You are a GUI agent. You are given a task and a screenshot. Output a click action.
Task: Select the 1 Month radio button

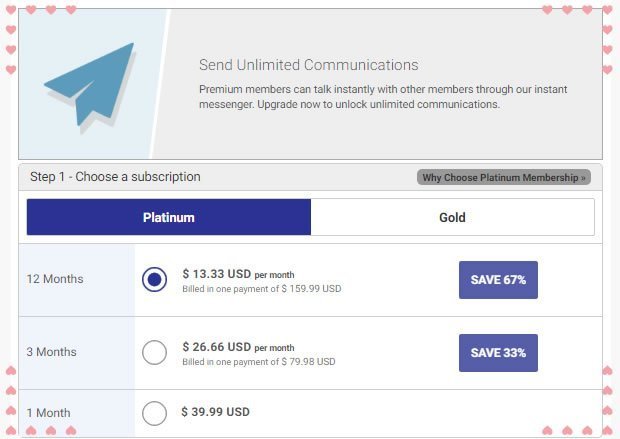[154, 413]
